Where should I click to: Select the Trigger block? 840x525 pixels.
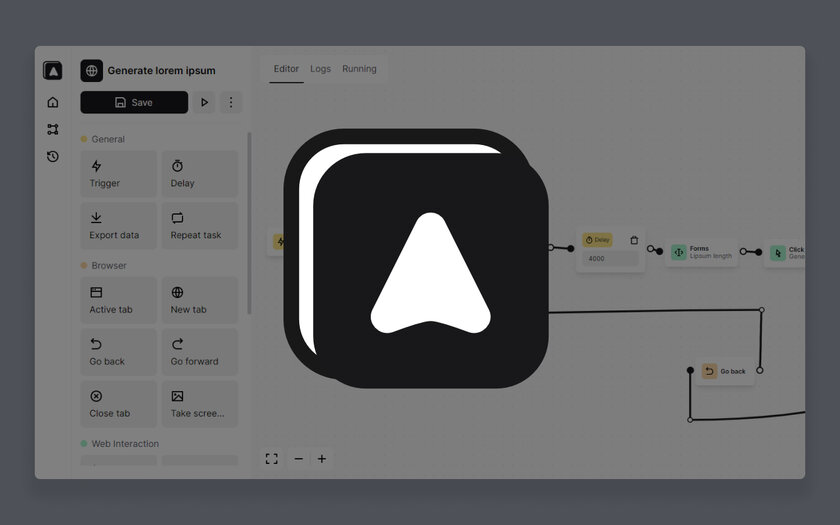[118, 174]
